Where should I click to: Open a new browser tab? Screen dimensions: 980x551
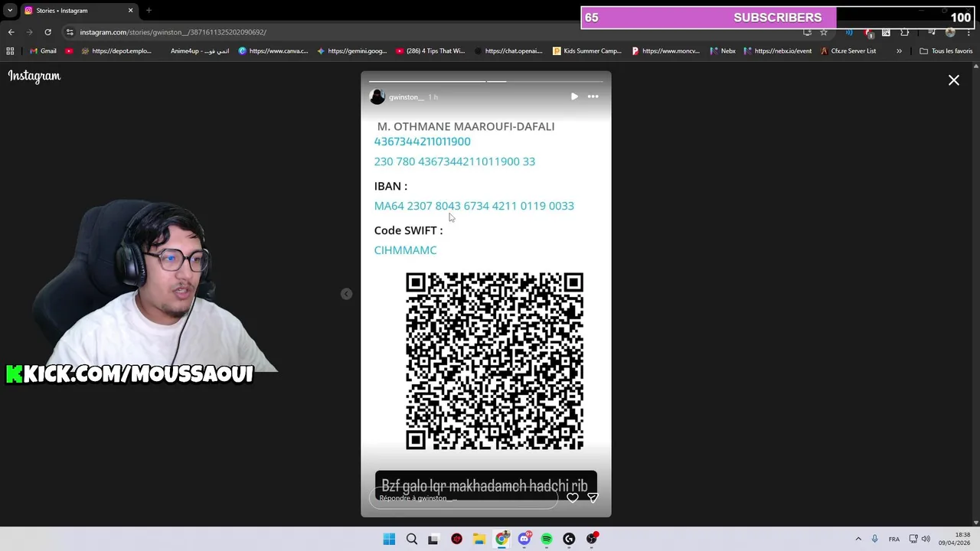coord(149,11)
